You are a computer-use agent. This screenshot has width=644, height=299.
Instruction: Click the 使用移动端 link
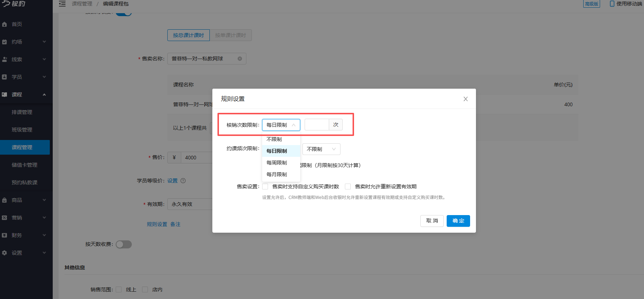(629, 4)
